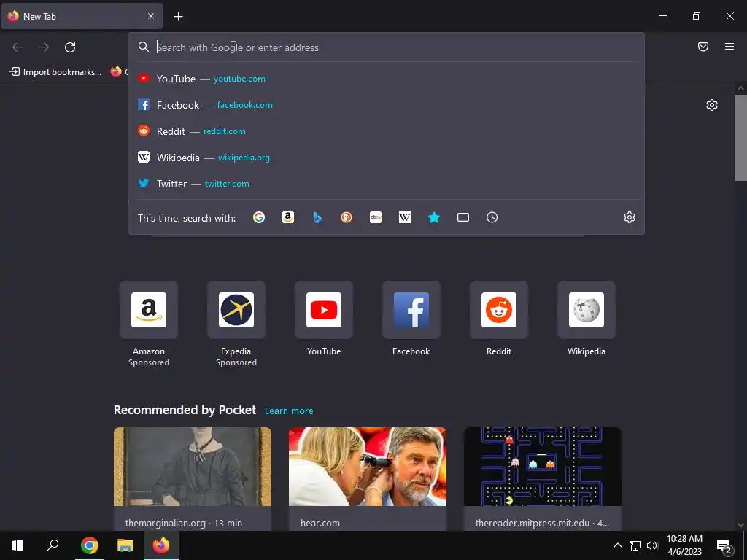Open Firefox application hamburger menu
The height and width of the screenshot is (560, 747).
(x=729, y=47)
